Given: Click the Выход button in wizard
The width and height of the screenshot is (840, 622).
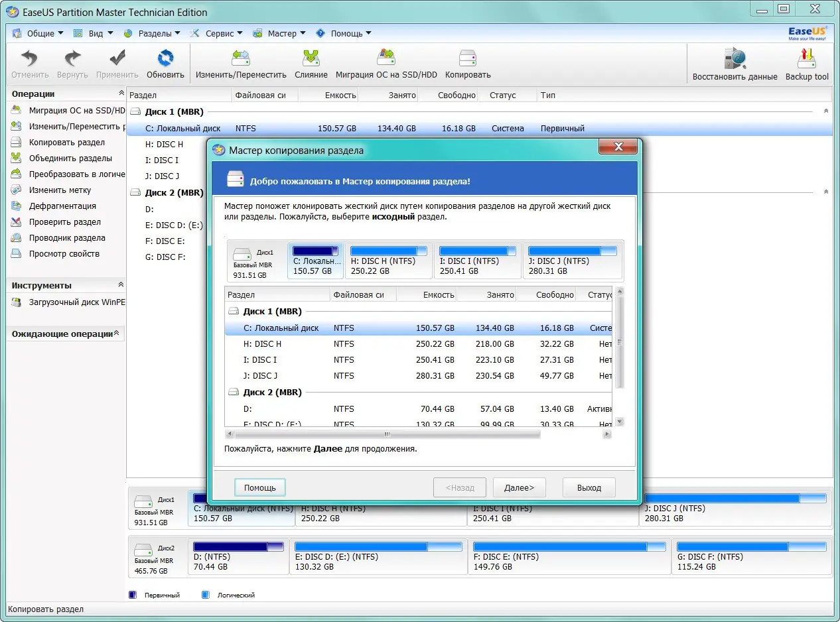Looking at the screenshot, I should pyautogui.click(x=589, y=487).
